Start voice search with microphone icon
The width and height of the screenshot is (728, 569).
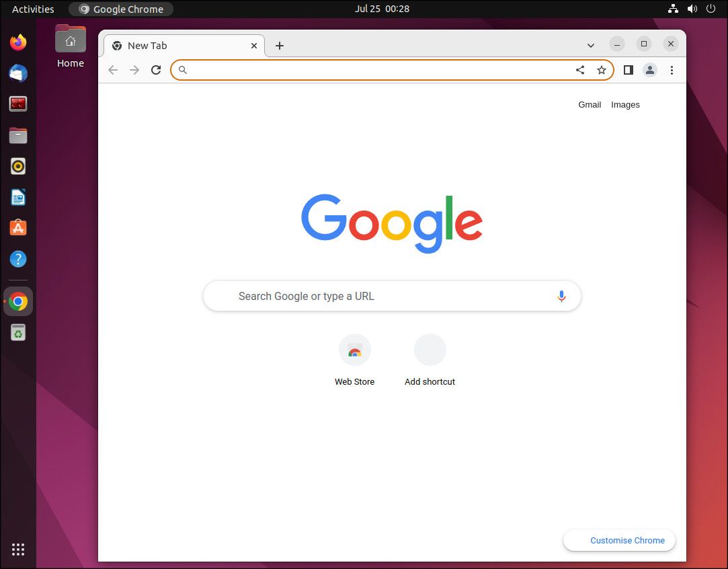click(x=561, y=296)
